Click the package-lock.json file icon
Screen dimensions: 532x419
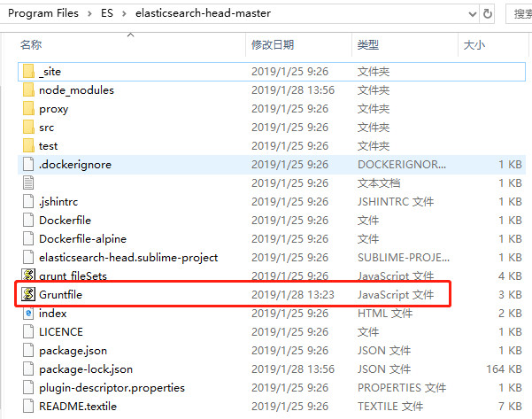[x=28, y=369]
